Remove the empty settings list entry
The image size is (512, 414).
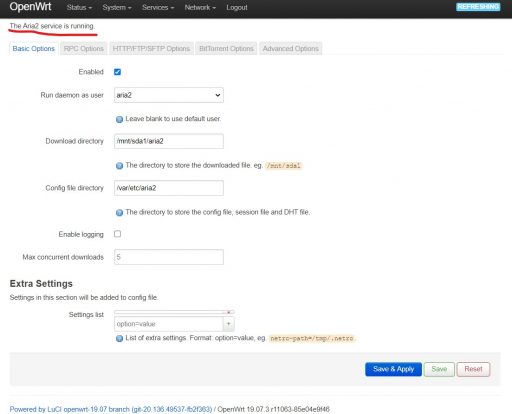[x=229, y=312]
